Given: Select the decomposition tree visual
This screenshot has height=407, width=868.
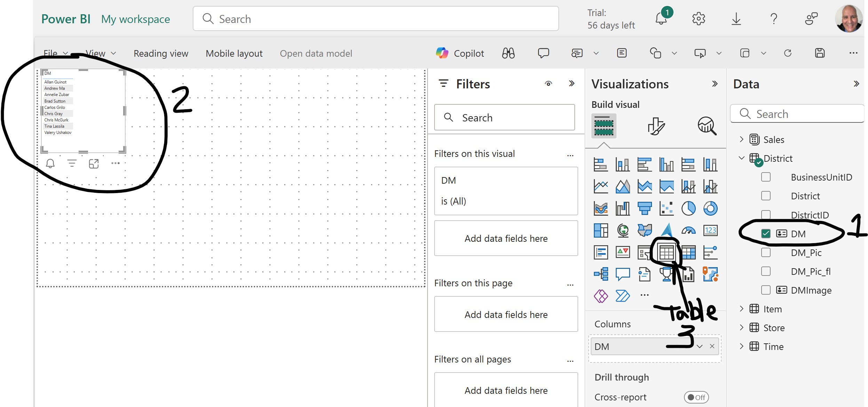Looking at the screenshot, I should tap(601, 274).
